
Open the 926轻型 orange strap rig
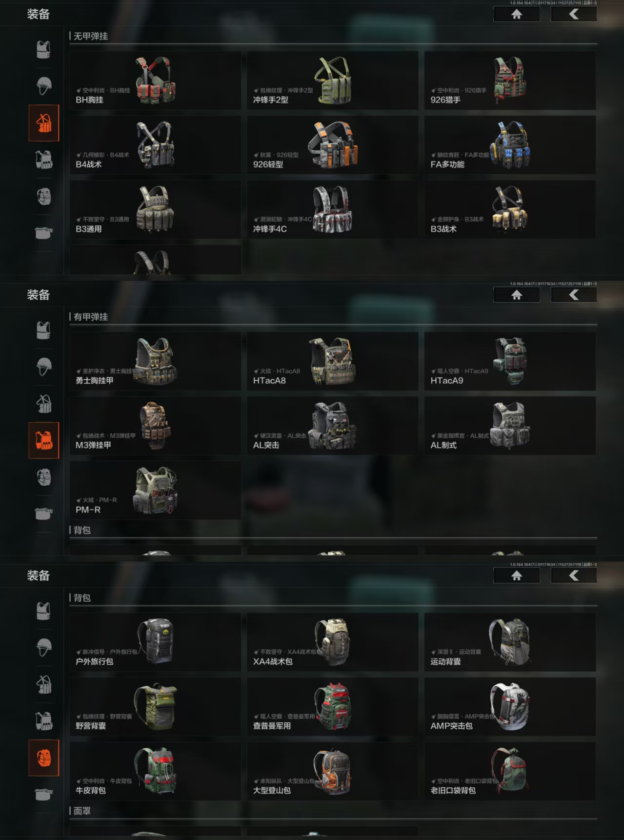pyautogui.click(x=333, y=145)
